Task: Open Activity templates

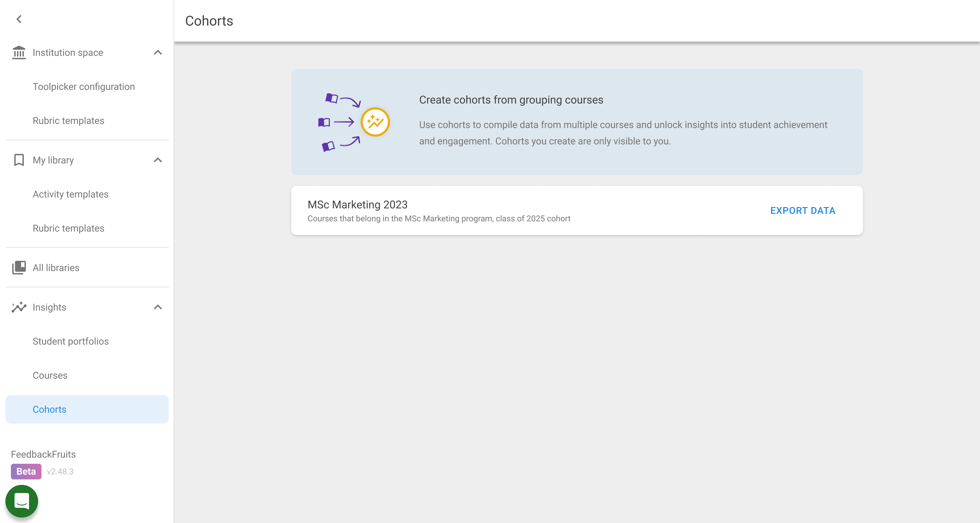Action: click(70, 194)
